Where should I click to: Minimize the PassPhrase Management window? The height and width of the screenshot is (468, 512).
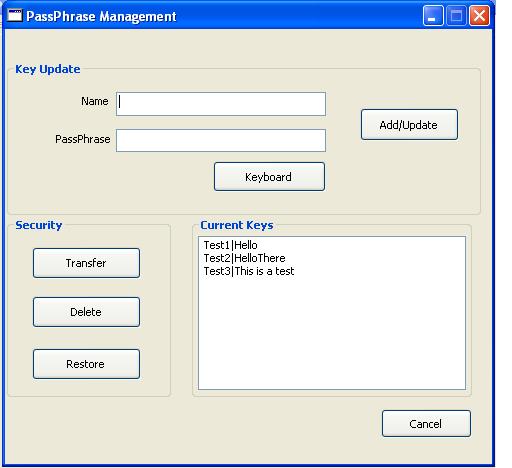433,15
